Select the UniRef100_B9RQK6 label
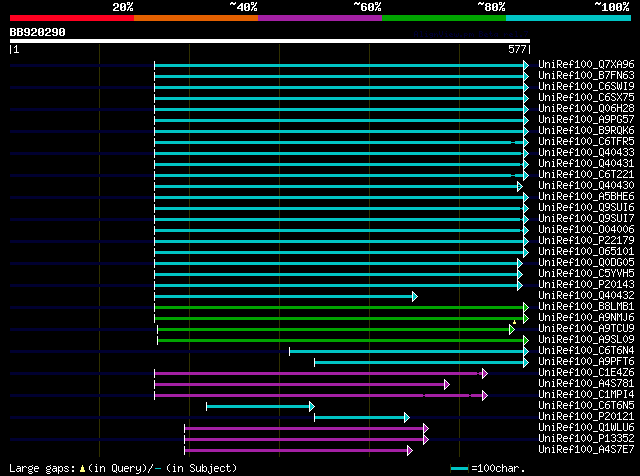The image size is (640, 476). 586,131
